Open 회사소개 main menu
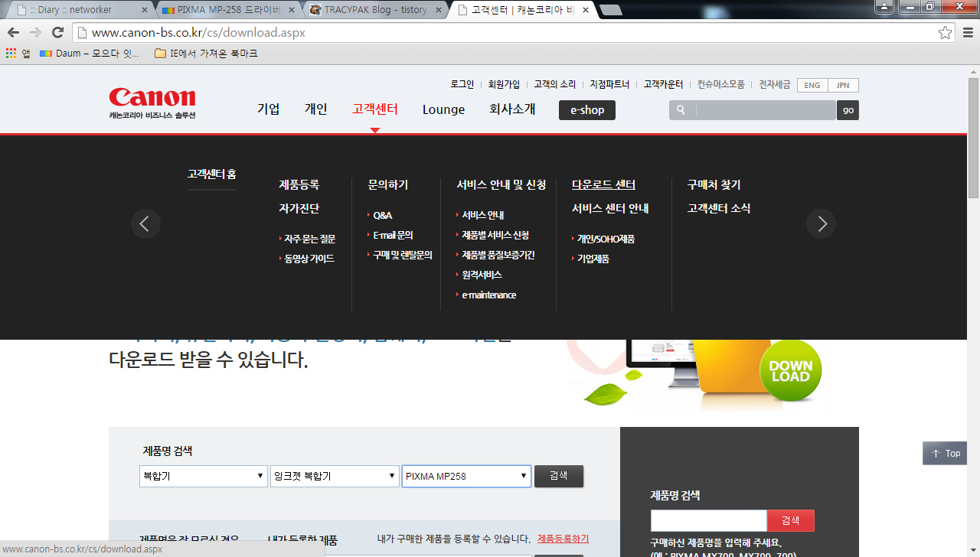The height and width of the screenshot is (557, 980). point(512,109)
